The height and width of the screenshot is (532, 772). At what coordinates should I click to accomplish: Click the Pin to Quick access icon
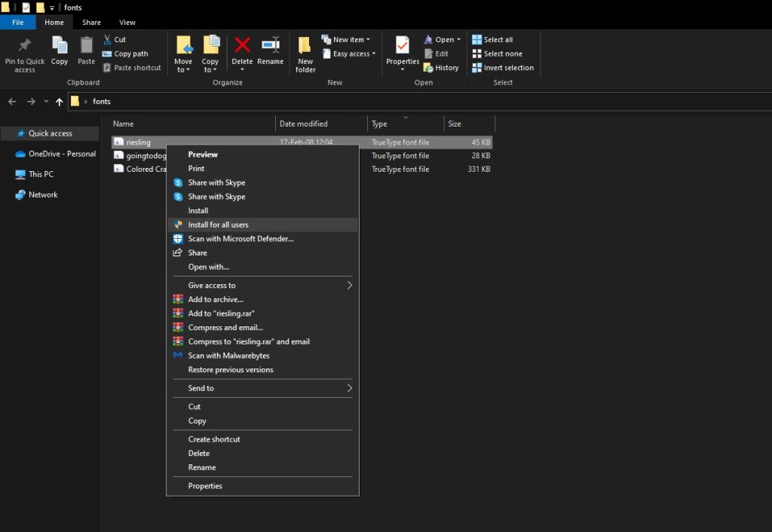pos(24,46)
